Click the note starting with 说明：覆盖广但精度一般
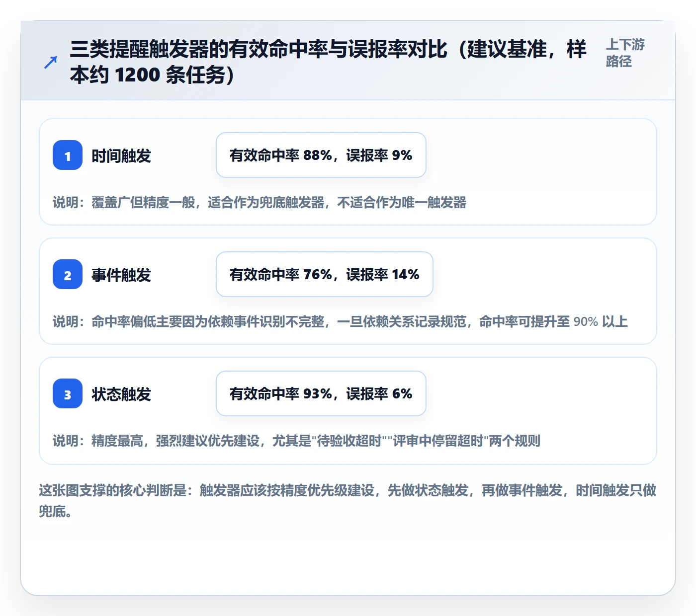 tap(260, 203)
